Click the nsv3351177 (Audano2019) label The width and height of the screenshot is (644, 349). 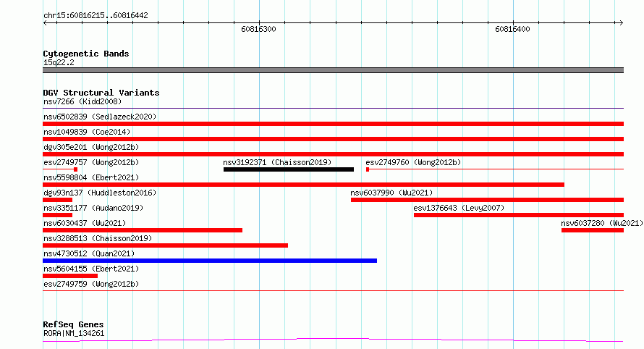tap(93, 208)
